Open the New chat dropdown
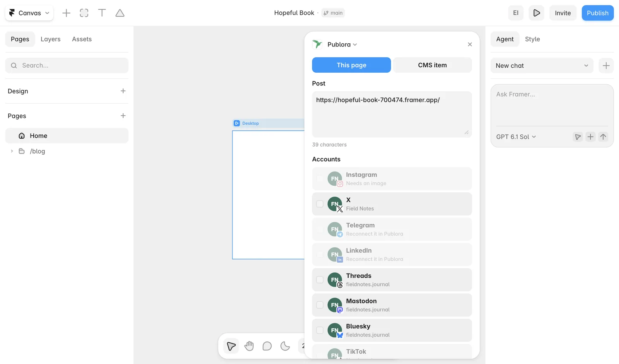Image resolution: width=619 pixels, height=364 pixels. 542,66
